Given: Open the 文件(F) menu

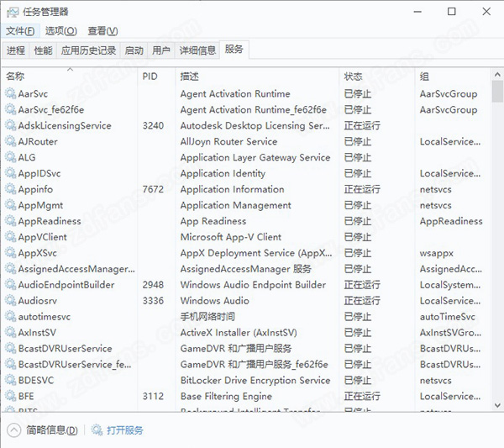Looking at the screenshot, I should tap(20, 31).
